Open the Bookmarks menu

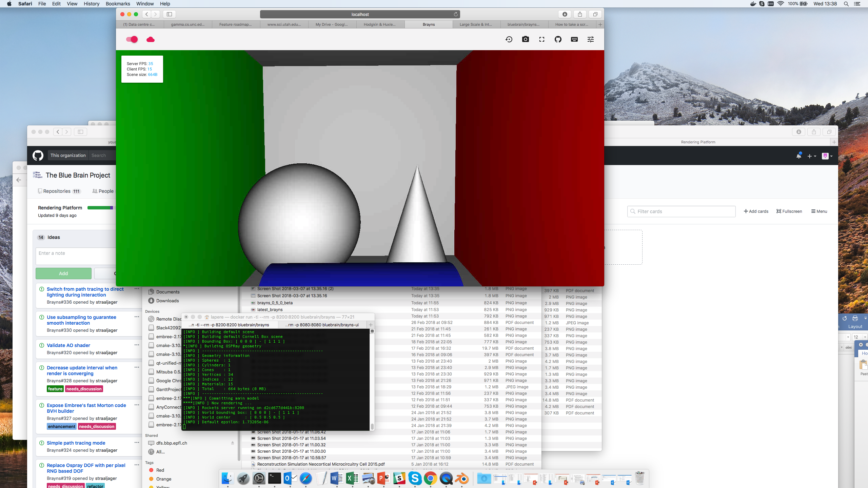click(x=118, y=4)
